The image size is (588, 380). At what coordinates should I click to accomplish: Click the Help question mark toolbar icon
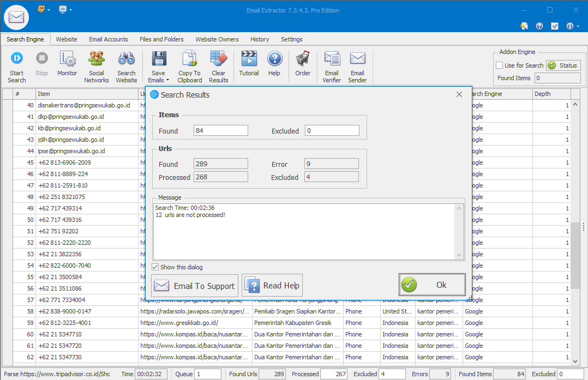(274, 58)
